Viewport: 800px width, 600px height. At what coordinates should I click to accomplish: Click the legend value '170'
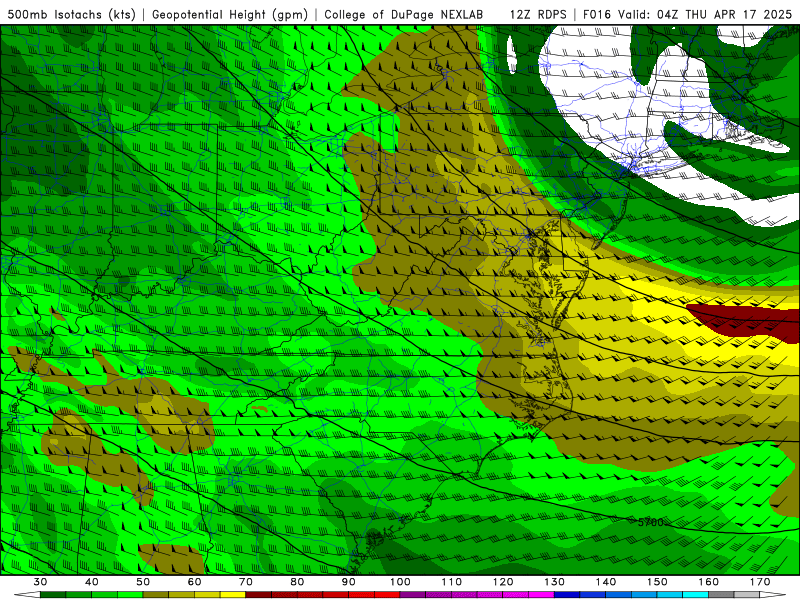(760, 582)
